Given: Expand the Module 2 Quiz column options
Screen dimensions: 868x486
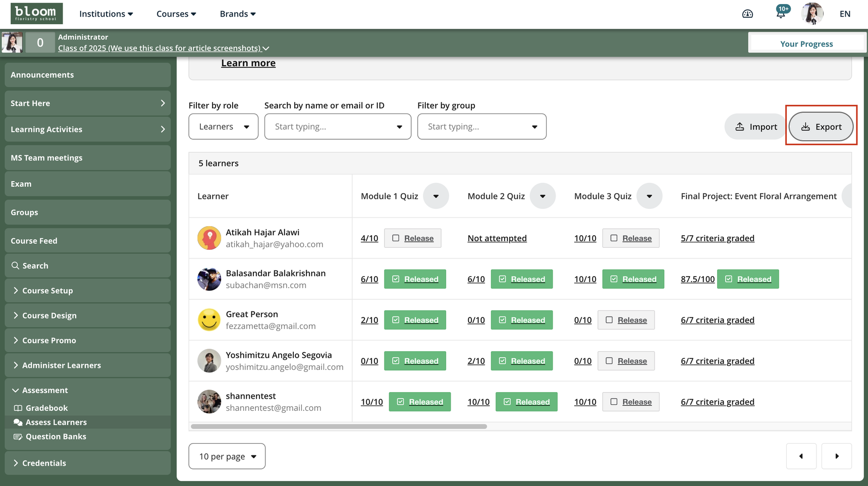Looking at the screenshot, I should (542, 196).
